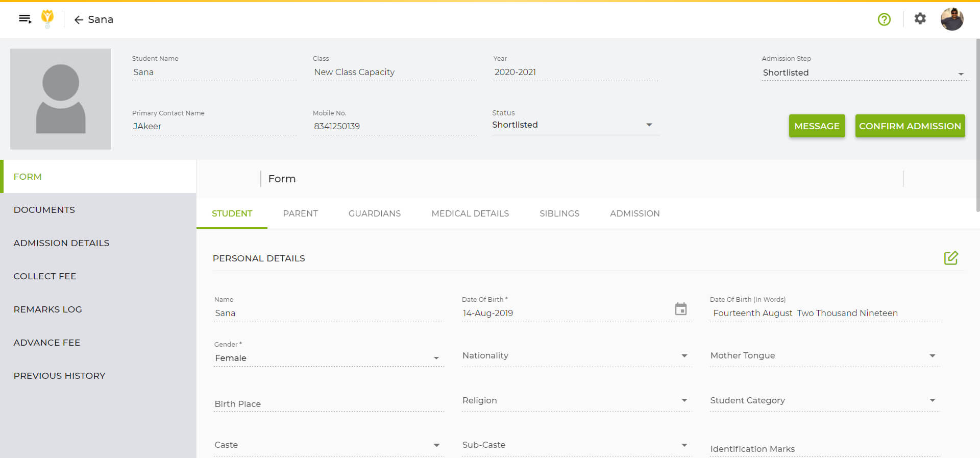Click the Message button
980x458 pixels.
tap(817, 126)
